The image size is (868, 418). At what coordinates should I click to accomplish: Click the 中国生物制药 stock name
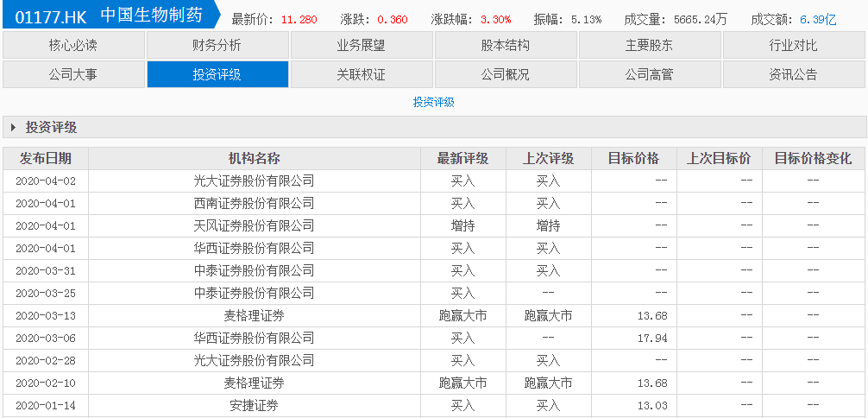click(x=151, y=16)
